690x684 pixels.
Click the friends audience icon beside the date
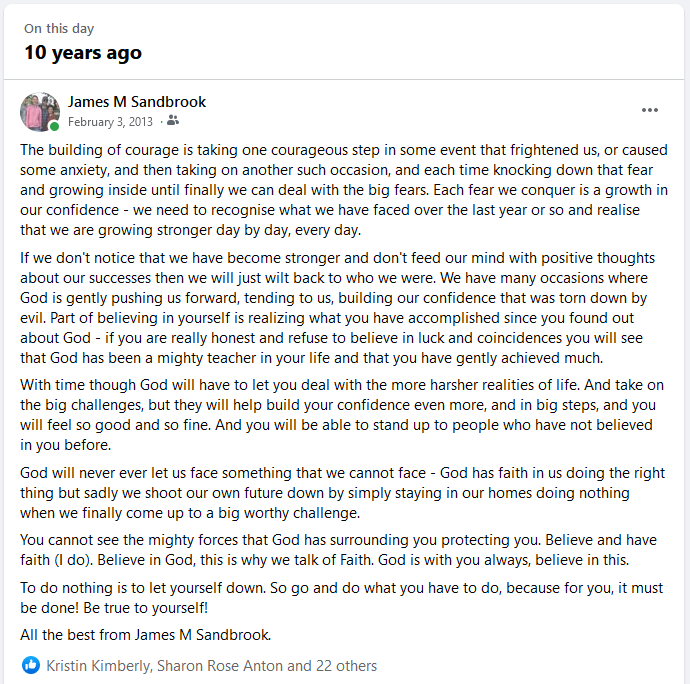pyautogui.click(x=173, y=121)
